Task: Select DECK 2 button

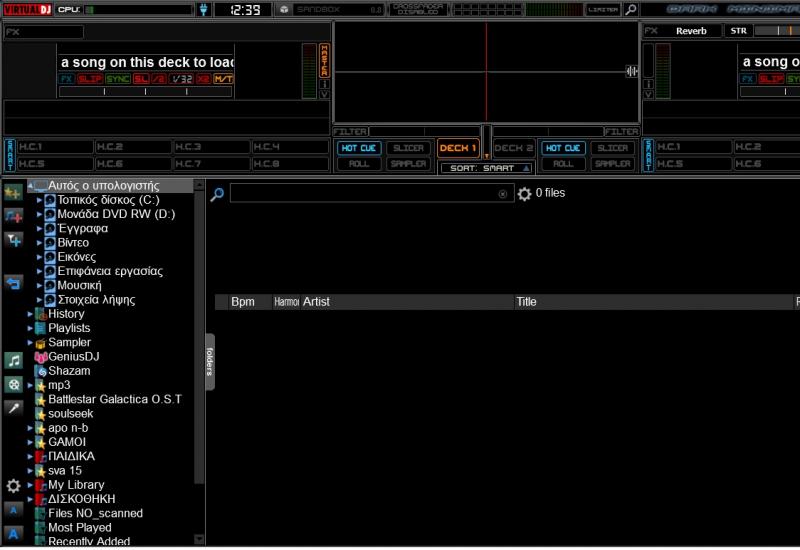Action: pyautogui.click(x=514, y=148)
